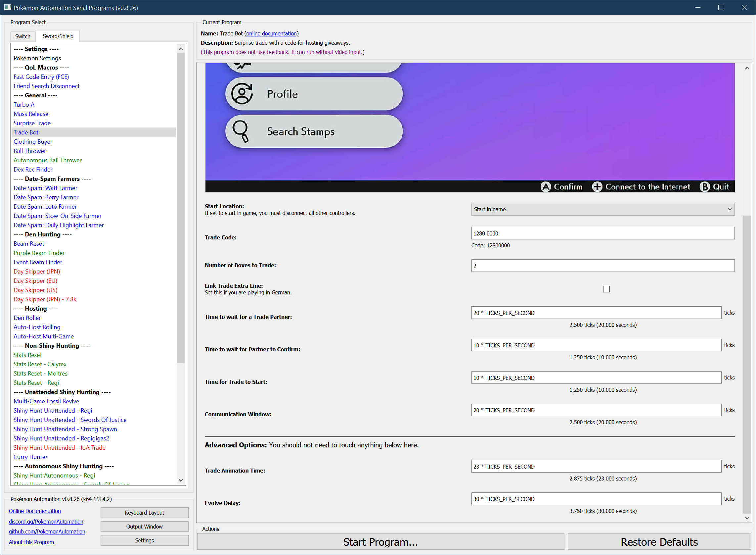
Task: Click the A button Confirm icon
Action: pyautogui.click(x=546, y=187)
